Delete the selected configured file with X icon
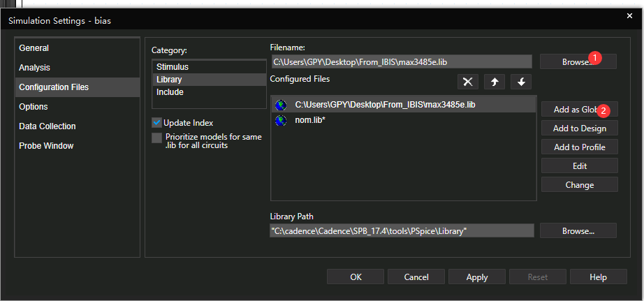Screen dimensions: 644x301 coord(468,82)
